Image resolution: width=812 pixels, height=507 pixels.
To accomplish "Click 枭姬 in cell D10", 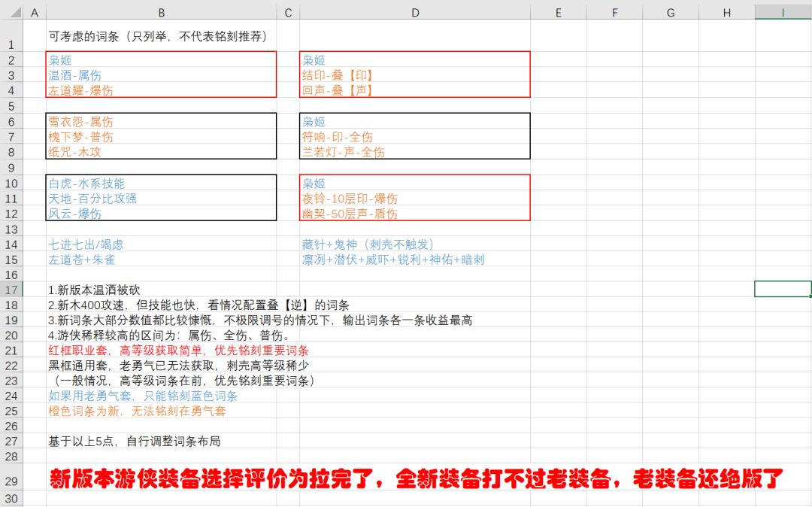I will coord(314,184).
